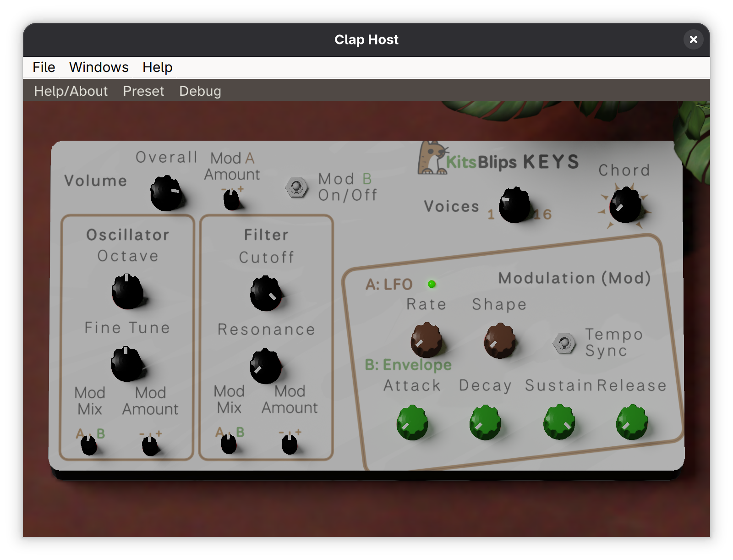Click the 'B: Envelope' label
The width and height of the screenshot is (733, 560).
(408, 365)
